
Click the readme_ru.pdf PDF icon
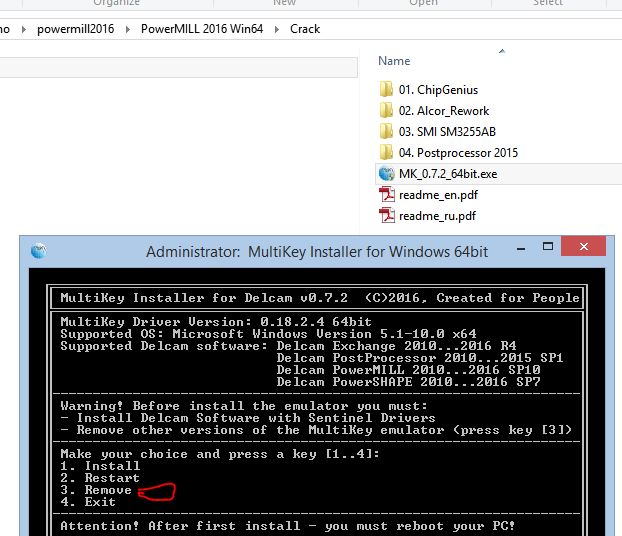point(386,215)
